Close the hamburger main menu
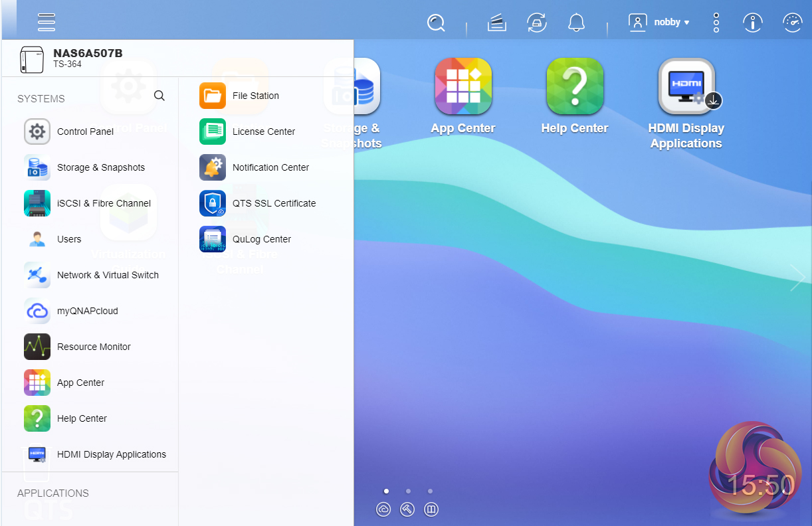 pos(47,22)
